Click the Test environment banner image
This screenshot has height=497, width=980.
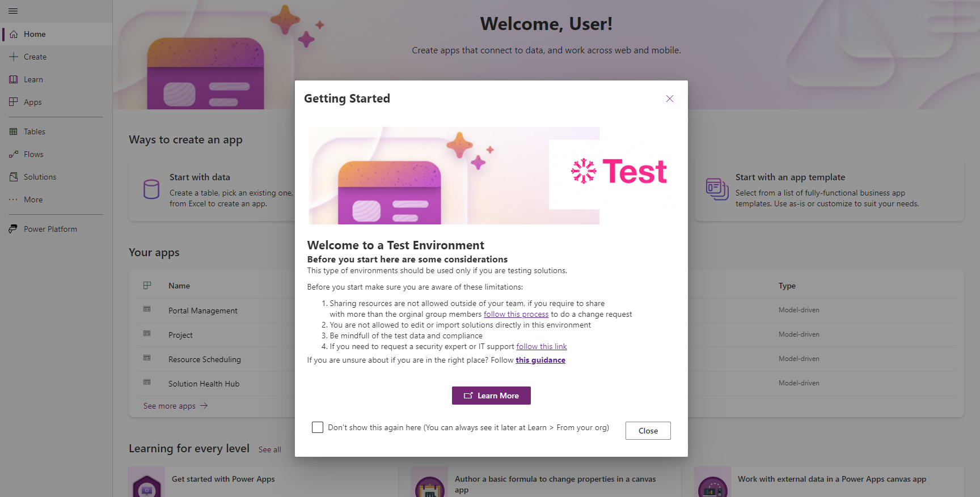click(491, 176)
